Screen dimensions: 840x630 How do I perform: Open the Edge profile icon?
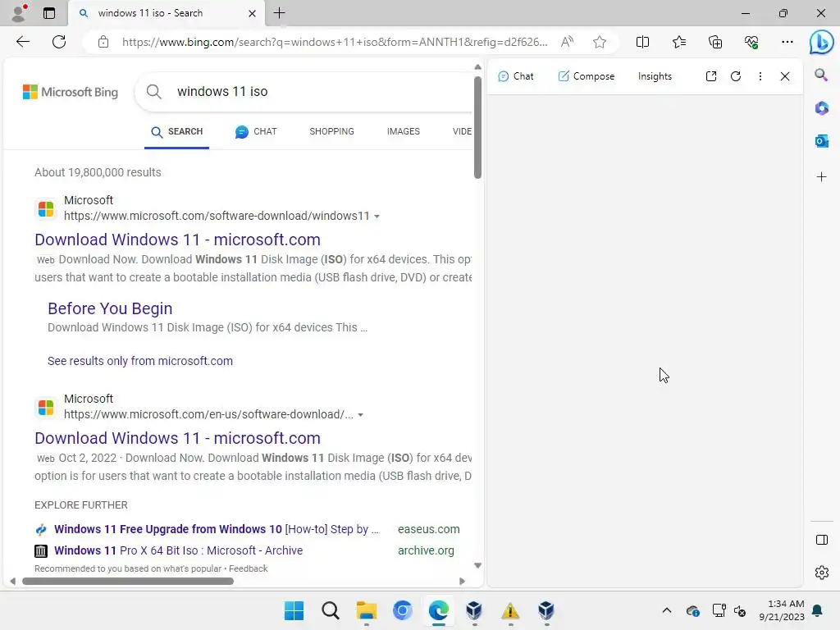pyautogui.click(x=20, y=13)
